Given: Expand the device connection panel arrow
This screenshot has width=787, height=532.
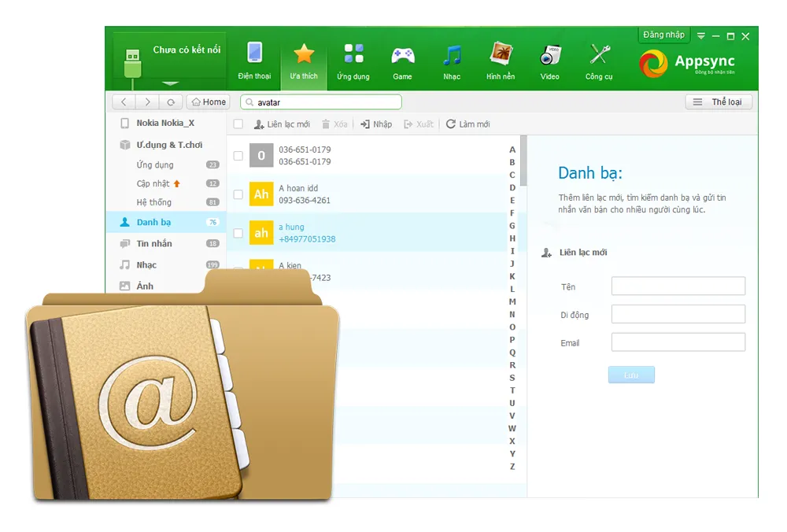Looking at the screenshot, I should click(170, 83).
